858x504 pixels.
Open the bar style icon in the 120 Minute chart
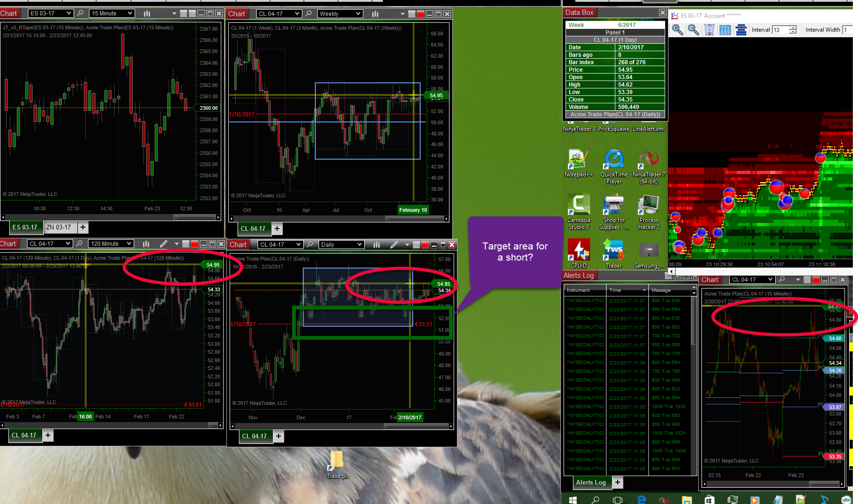click(x=146, y=243)
